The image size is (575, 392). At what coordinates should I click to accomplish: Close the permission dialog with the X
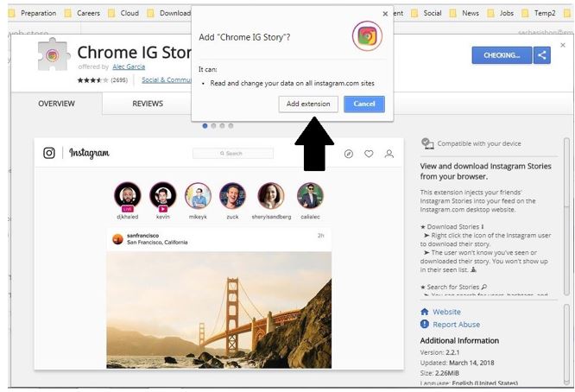point(385,14)
